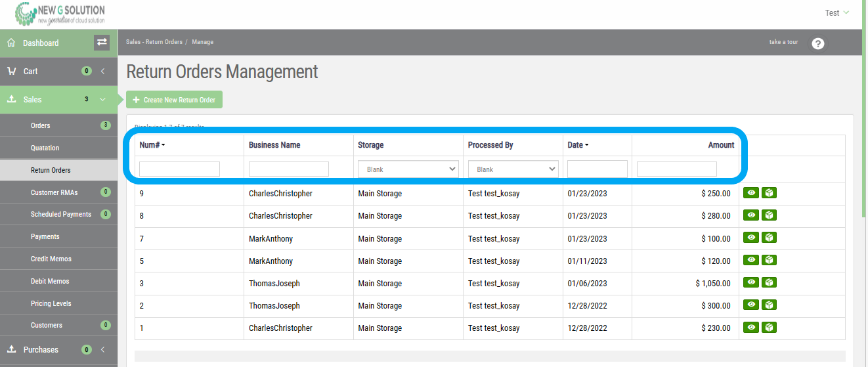Click the box icon for order 3

point(769,282)
